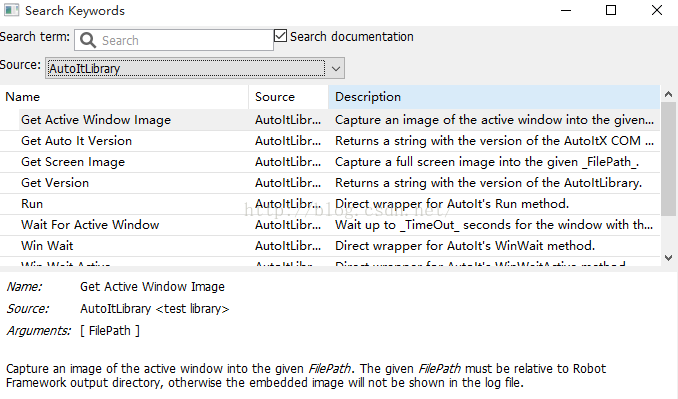The width and height of the screenshot is (678, 399).
Task: Choose the Get Version keyword row
Action: pos(330,183)
